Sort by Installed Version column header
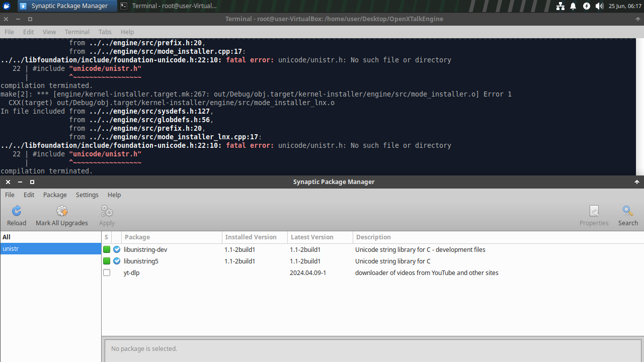Viewport: 644px width, 362px height. tap(255, 237)
